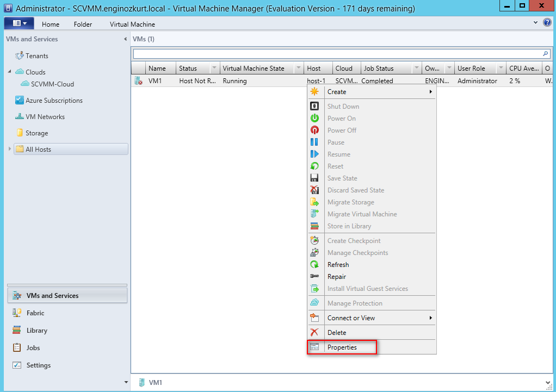
Task: Switch to the Virtual Machine ribbon tab
Action: (132, 24)
